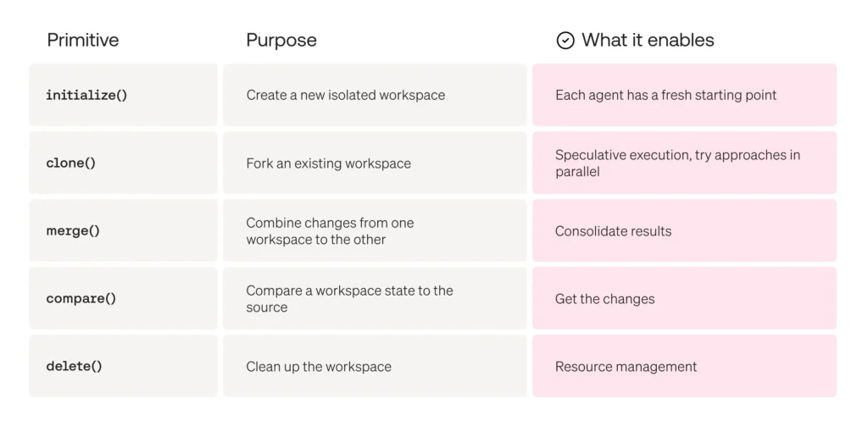Viewport: 868px width, 426px height.
Task: Click the Purpose column header
Action: point(281,40)
